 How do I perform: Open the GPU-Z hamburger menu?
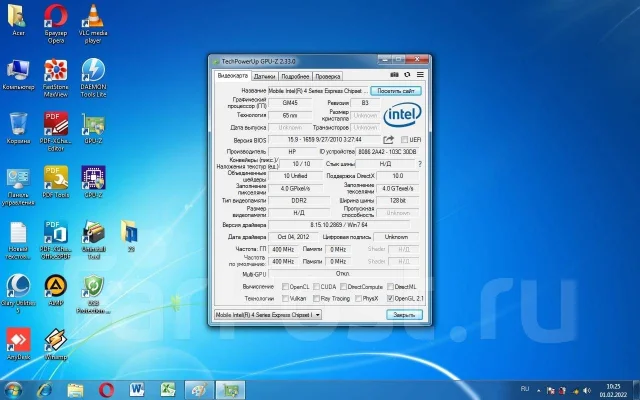click(420, 75)
